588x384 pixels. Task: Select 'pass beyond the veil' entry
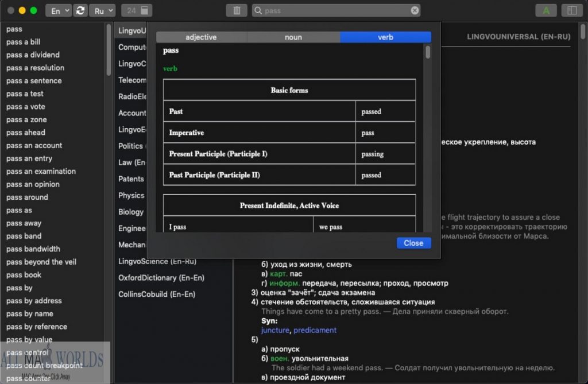(x=41, y=262)
